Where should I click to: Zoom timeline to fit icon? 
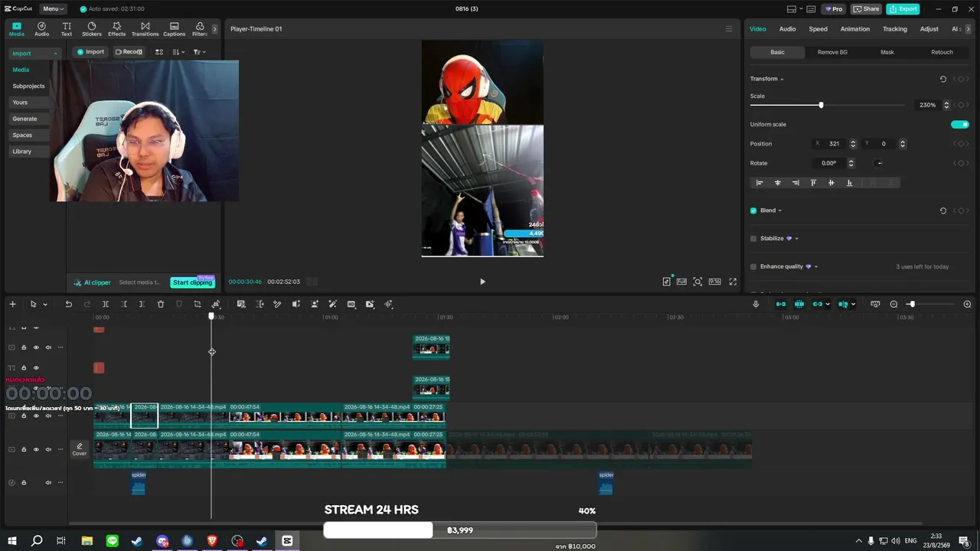(x=875, y=305)
